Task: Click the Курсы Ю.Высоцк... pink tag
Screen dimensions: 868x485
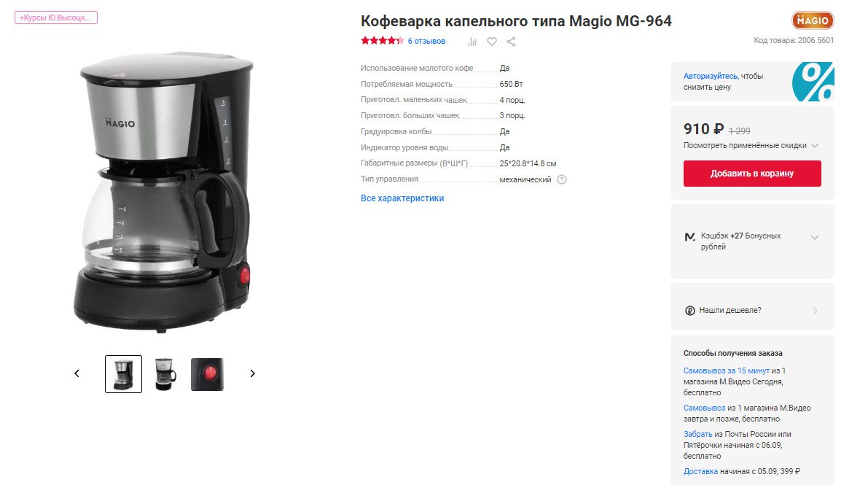Action: 56,18
